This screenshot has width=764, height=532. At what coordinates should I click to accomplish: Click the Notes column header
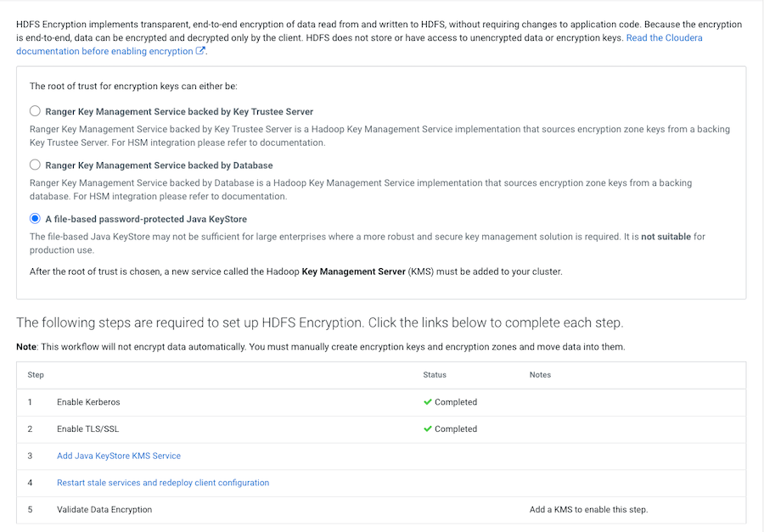point(540,375)
